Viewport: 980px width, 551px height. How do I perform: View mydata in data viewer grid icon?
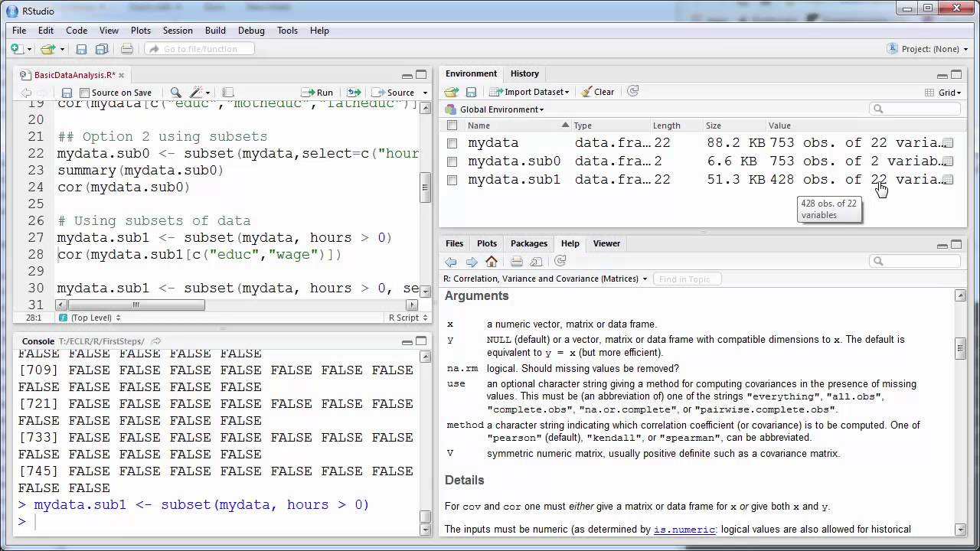[x=948, y=143]
